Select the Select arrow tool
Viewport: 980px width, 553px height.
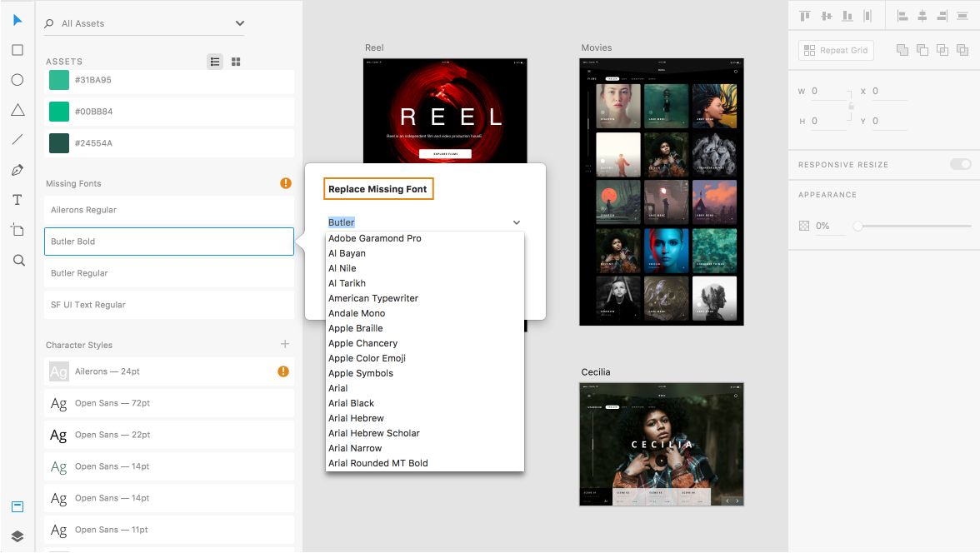(17, 20)
